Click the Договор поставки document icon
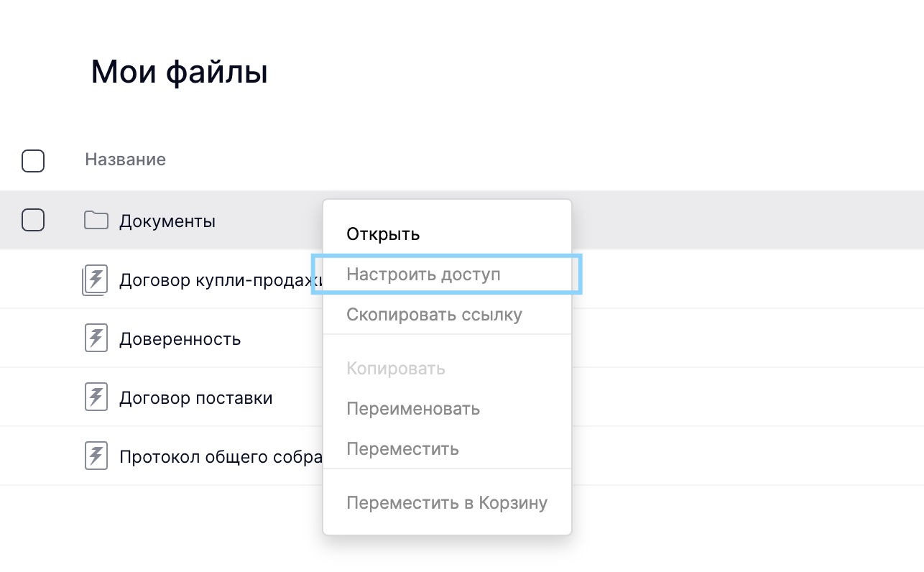 tap(96, 397)
